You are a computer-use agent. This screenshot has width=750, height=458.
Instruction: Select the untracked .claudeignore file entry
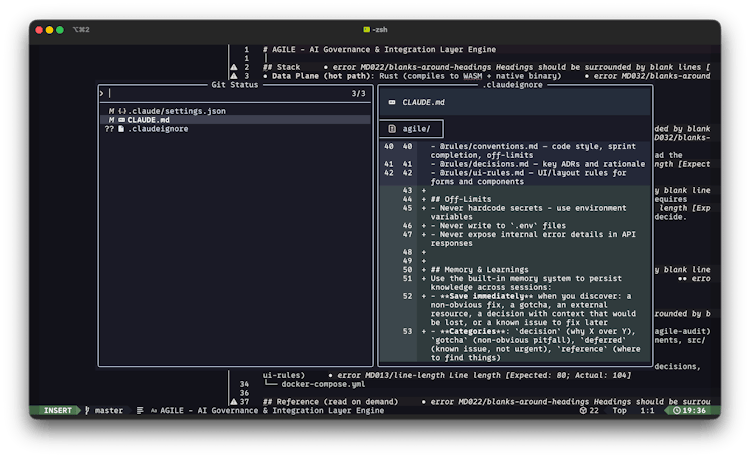(158, 129)
